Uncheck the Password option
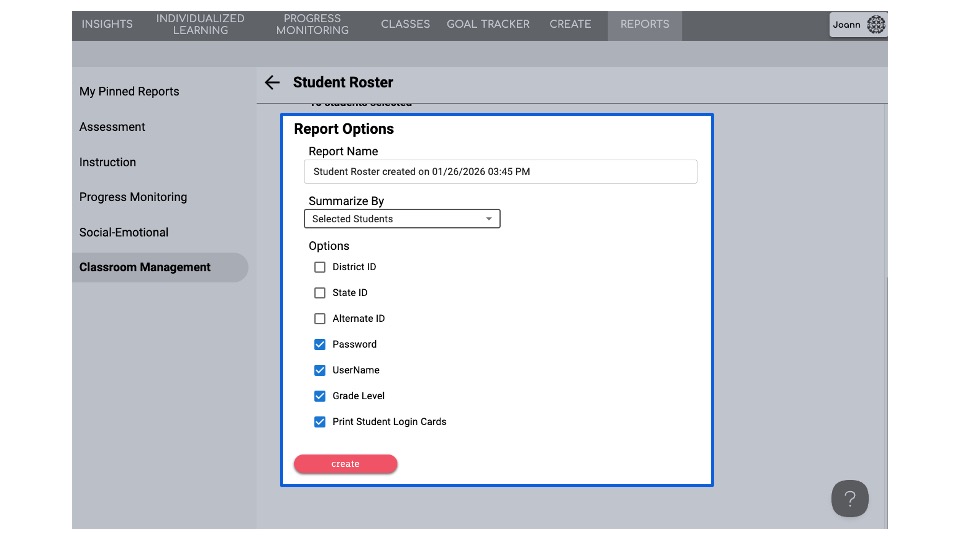Viewport: 960px width, 540px height. tap(320, 344)
